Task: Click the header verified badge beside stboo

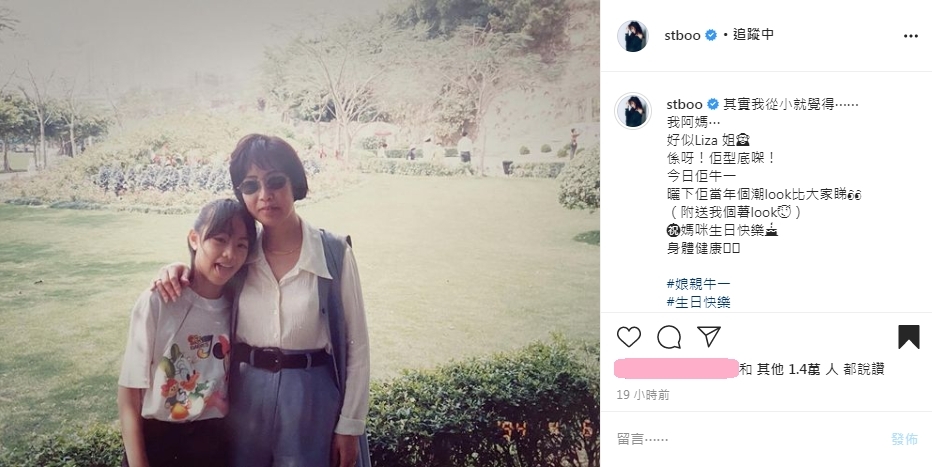Action: [x=711, y=35]
